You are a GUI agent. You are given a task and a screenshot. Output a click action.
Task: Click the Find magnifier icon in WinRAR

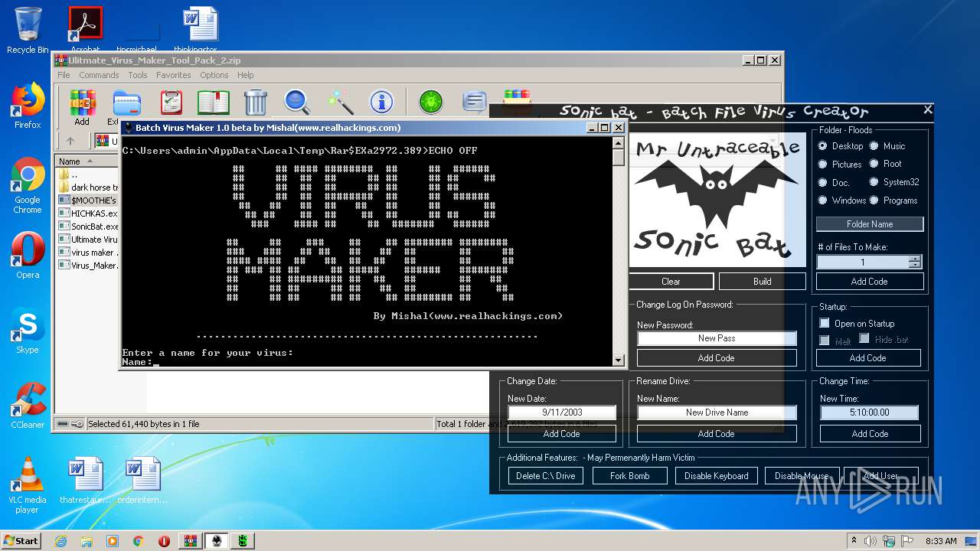296,103
